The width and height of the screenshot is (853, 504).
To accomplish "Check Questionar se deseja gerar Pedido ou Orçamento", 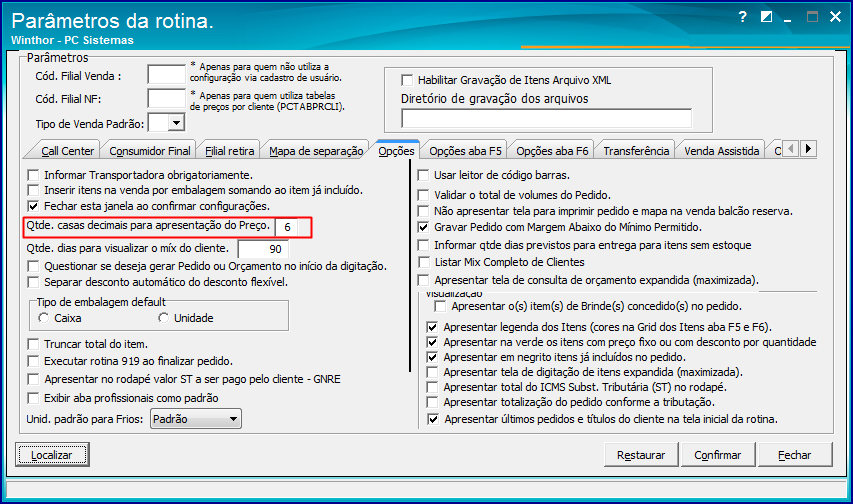I will 34,266.
